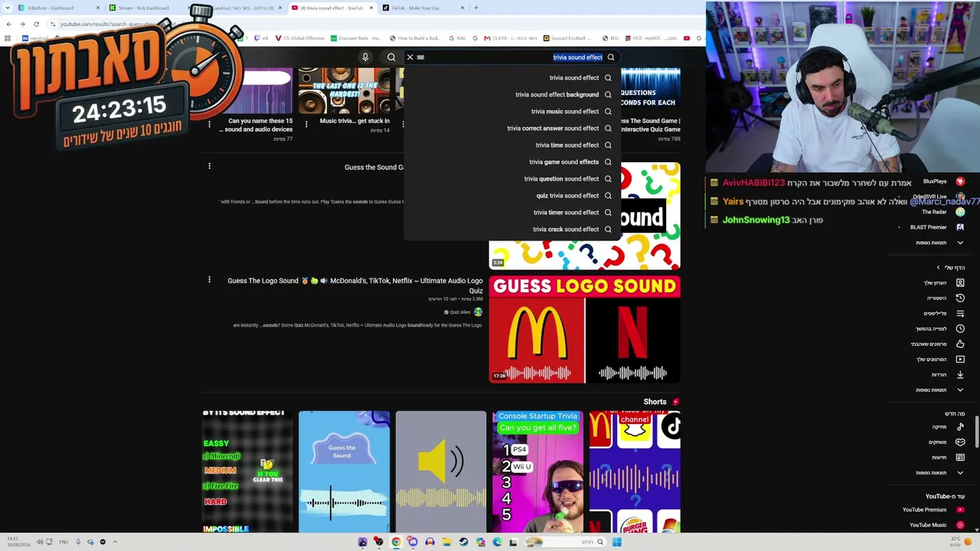Open the Shorts shelf icon next to 'Shorts'
This screenshot has width=980, height=551.
tap(675, 402)
